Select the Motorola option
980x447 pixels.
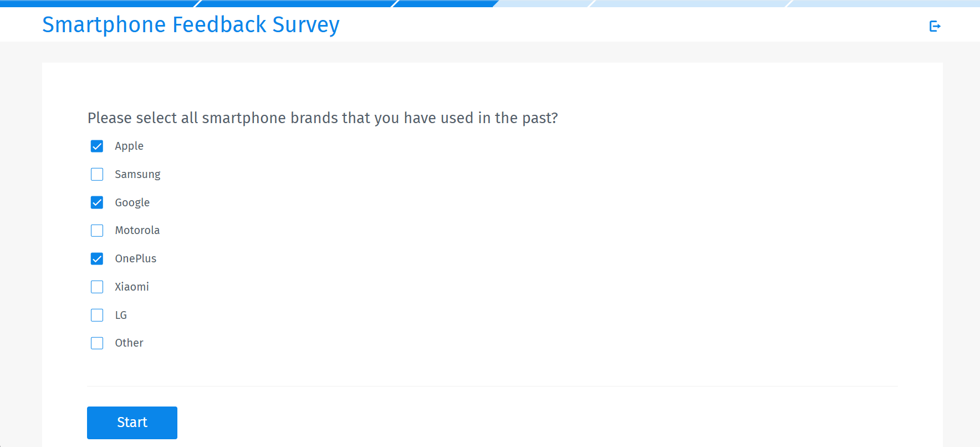coord(97,230)
